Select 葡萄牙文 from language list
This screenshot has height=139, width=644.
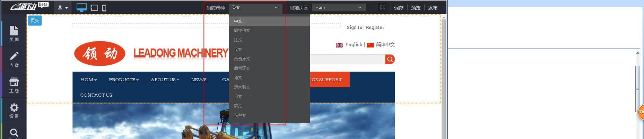click(269, 68)
